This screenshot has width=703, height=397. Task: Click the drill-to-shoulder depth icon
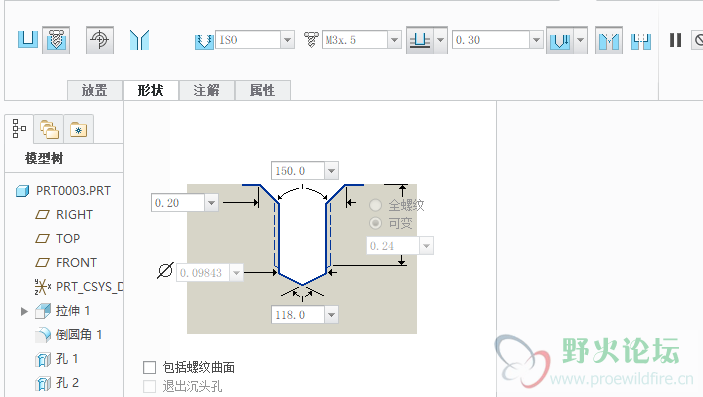click(x=560, y=40)
